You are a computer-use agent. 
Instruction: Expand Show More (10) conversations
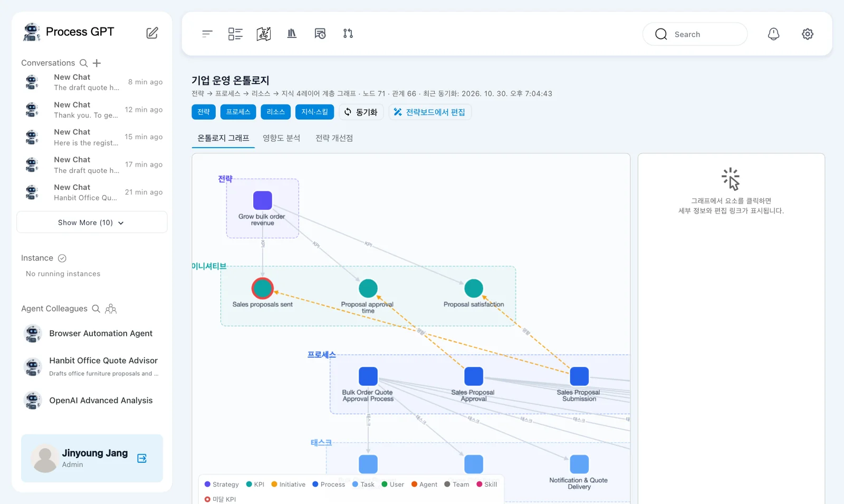point(92,222)
